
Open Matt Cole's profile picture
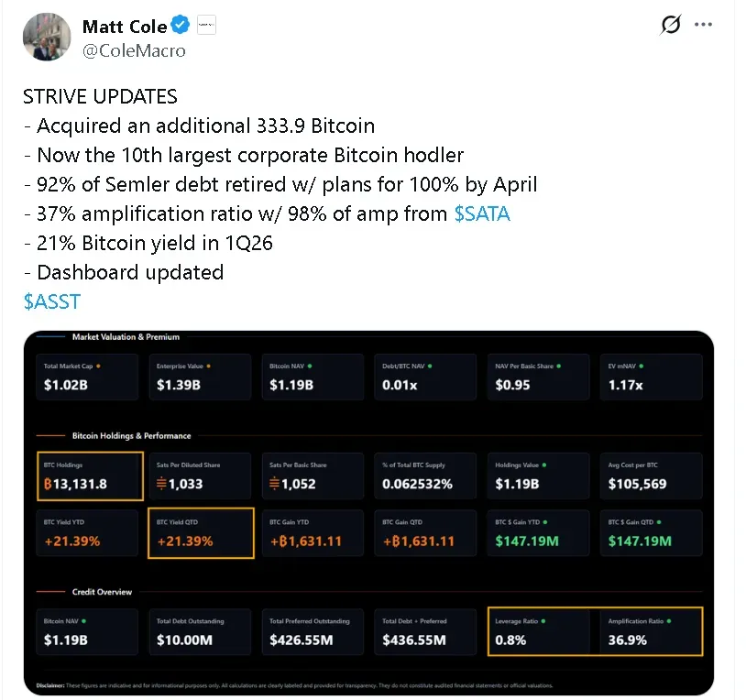click(x=45, y=37)
